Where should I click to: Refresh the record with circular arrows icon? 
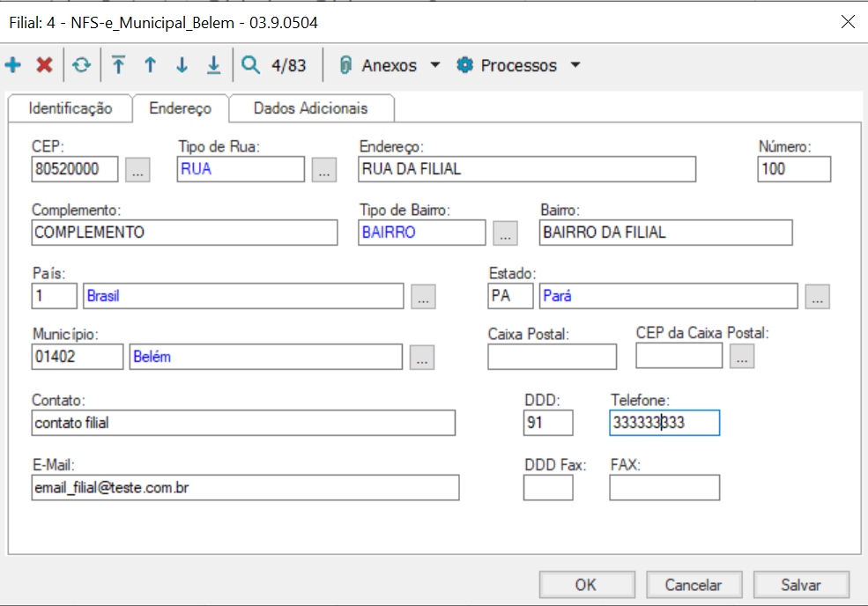(81, 65)
